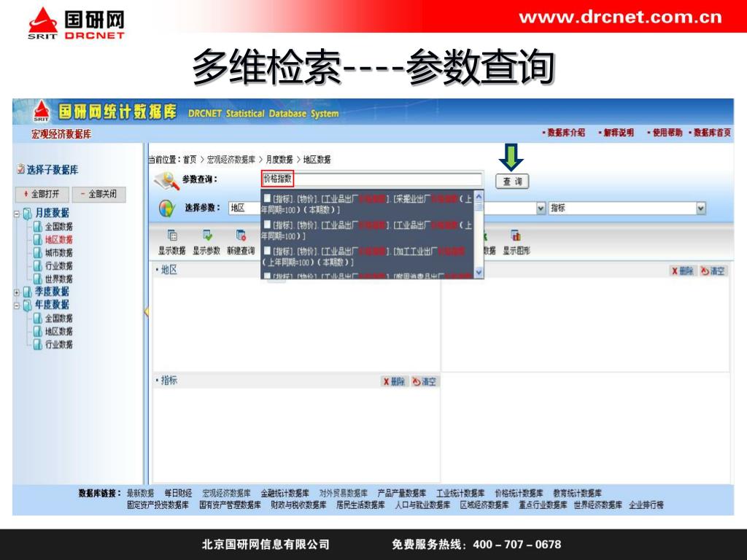
Task: Expand the 季度数据 tree node
Action: [x=17, y=292]
